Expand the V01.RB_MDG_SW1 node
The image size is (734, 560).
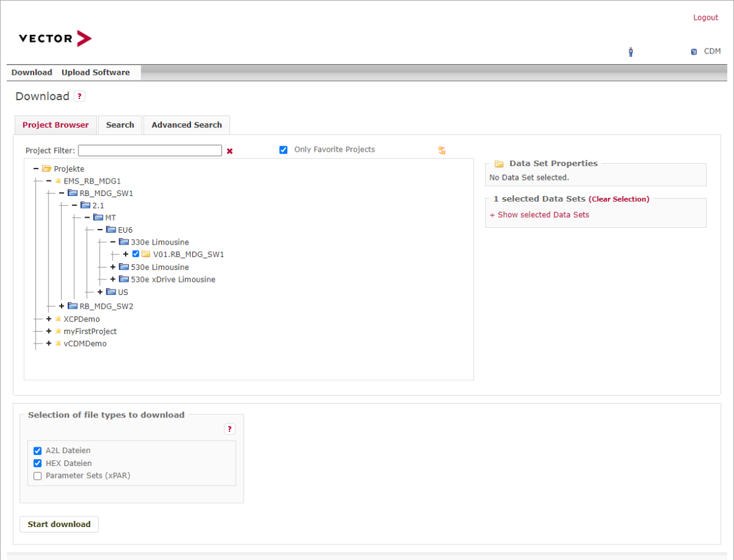tap(126, 254)
